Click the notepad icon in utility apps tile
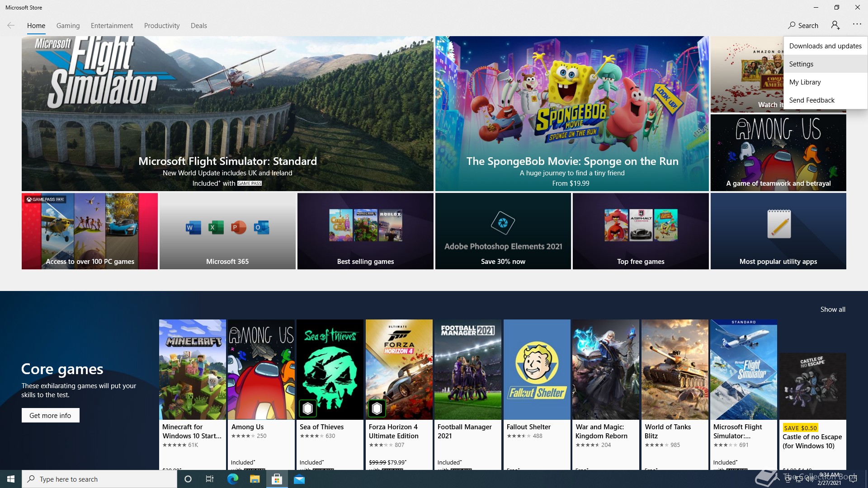This screenshot has height=488, width=868. [x=779, y=224]
